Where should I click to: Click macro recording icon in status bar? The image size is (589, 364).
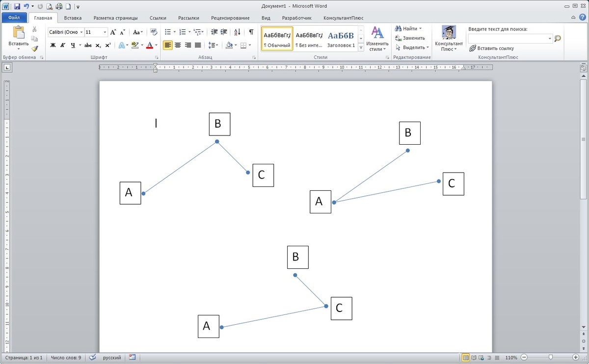pos(132,358)
